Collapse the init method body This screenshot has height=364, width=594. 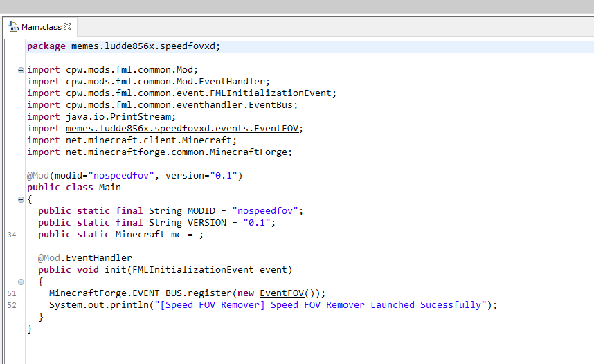tap(21, 282)
